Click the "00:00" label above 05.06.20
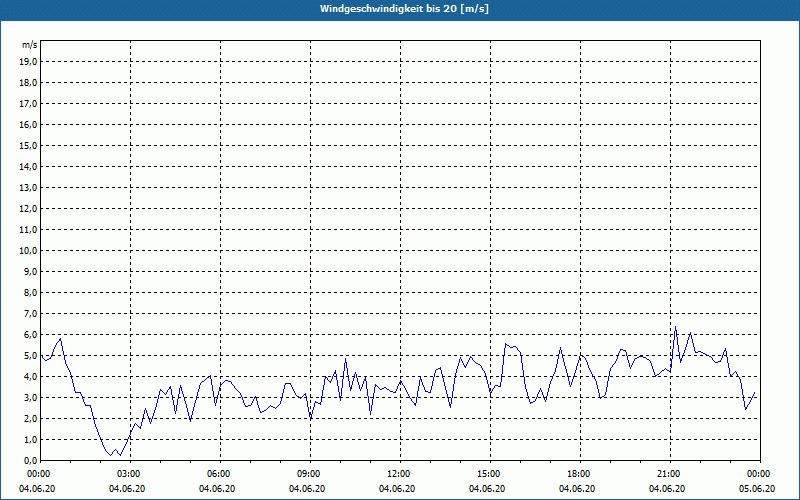 coord(760,474)
